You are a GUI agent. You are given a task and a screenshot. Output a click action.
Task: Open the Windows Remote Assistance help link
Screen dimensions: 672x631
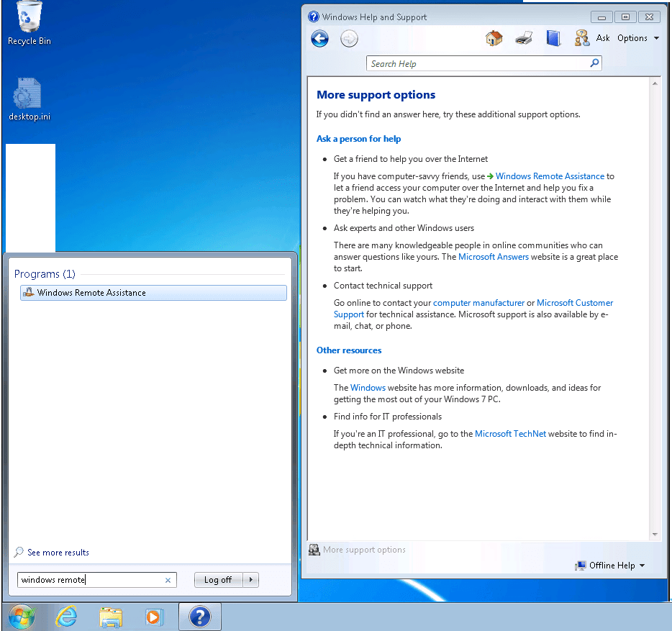point(550,176)
